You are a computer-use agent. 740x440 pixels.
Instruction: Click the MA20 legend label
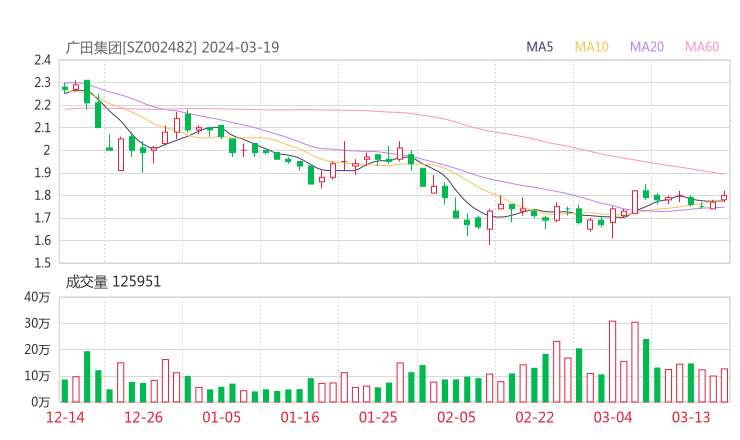tap(647, 47)
